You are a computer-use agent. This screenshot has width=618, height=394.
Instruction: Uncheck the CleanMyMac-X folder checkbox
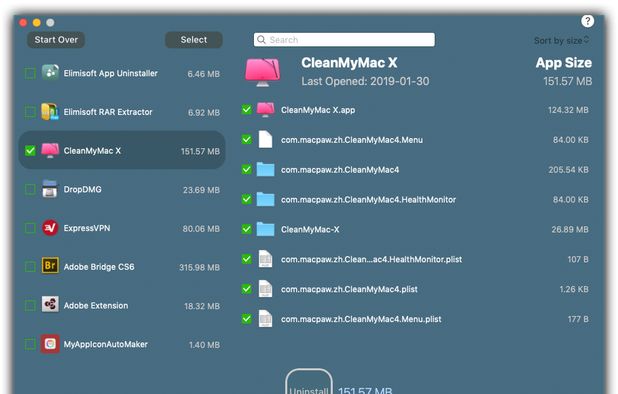tap(246, 229)
